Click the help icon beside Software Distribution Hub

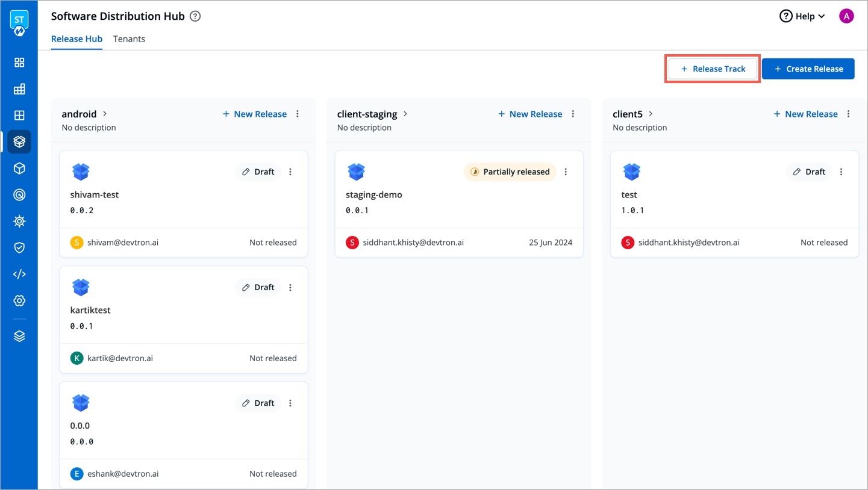pyautogui.click(x=195, y=16)
